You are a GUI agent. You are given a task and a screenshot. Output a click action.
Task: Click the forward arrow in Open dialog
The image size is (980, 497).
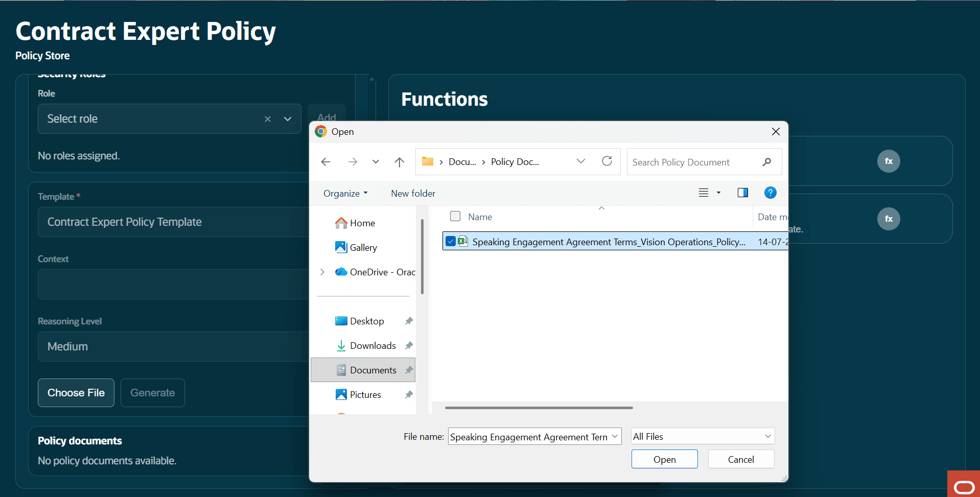pos(353,162)
